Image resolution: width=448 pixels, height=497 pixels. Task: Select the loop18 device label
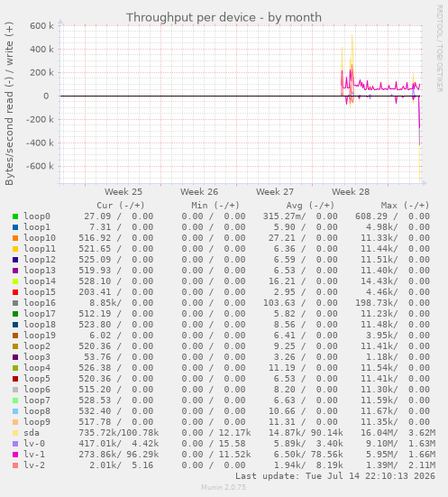40,324
